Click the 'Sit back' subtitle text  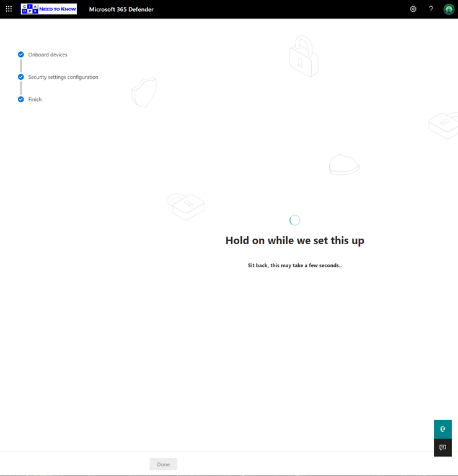click(294, 265)
